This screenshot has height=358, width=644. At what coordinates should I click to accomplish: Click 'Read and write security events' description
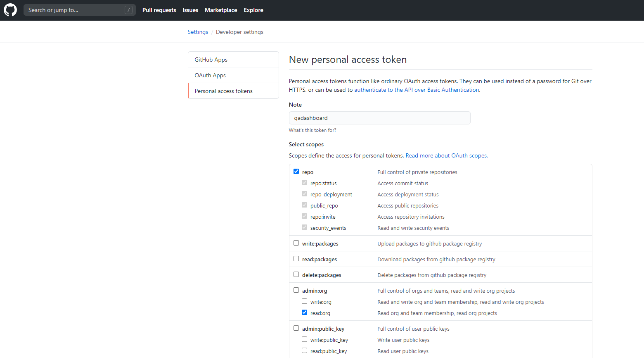tap(413, 228)
